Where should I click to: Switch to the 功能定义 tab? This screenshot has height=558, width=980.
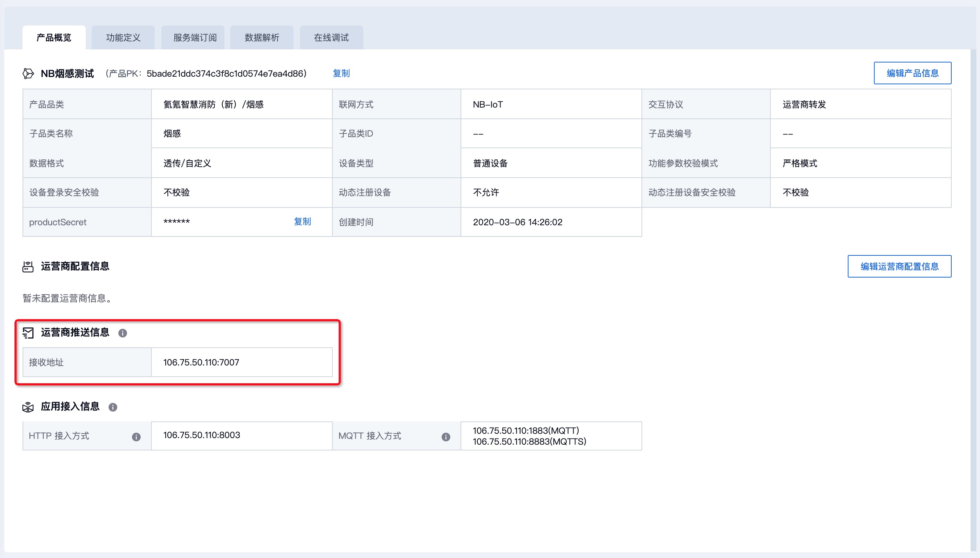pyautogui.click(x=123, y=37)
